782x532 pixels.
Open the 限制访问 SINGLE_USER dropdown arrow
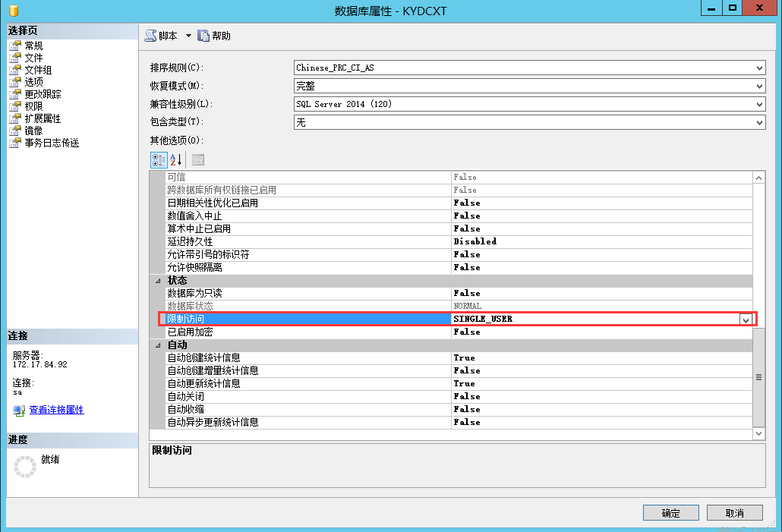point(746,320)
